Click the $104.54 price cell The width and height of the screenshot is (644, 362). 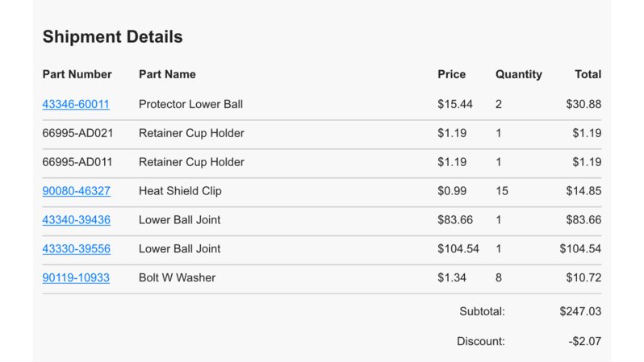458,248
